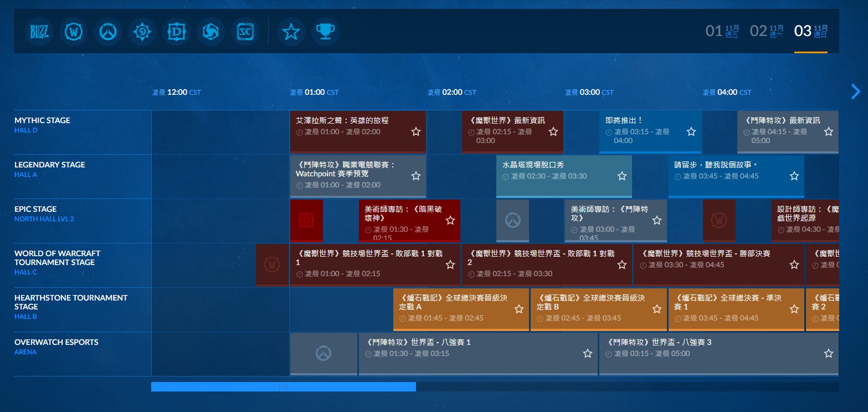Open Overwatch icon block in Overwatch Esports row
This screenshot has width=868, height=412.
(x=323, y=353)
